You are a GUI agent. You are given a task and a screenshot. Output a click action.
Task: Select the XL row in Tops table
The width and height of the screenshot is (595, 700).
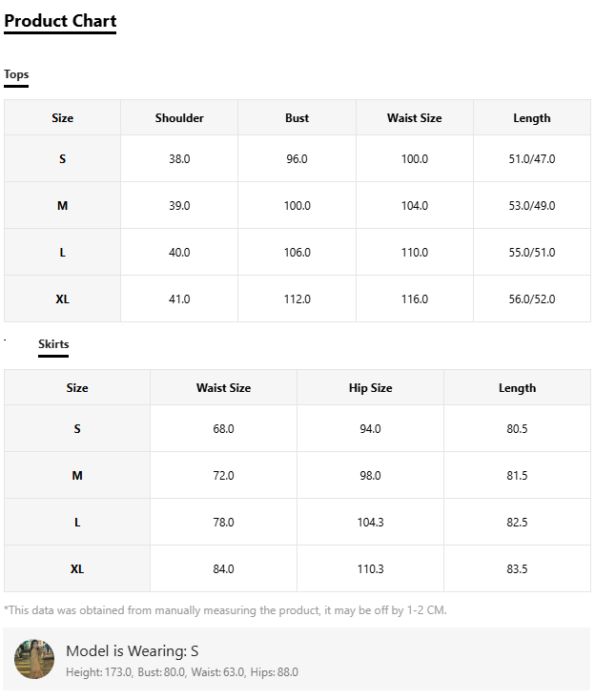click(297, 299)
